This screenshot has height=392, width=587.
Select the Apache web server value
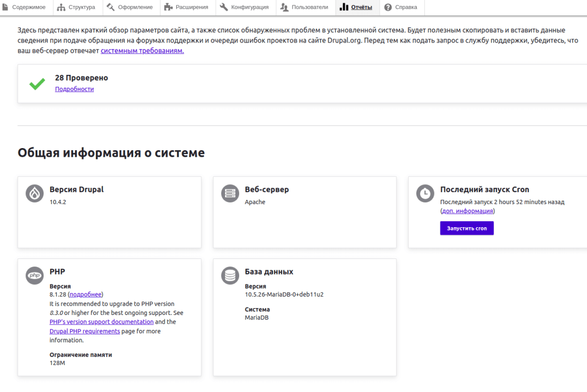point(255,202)
